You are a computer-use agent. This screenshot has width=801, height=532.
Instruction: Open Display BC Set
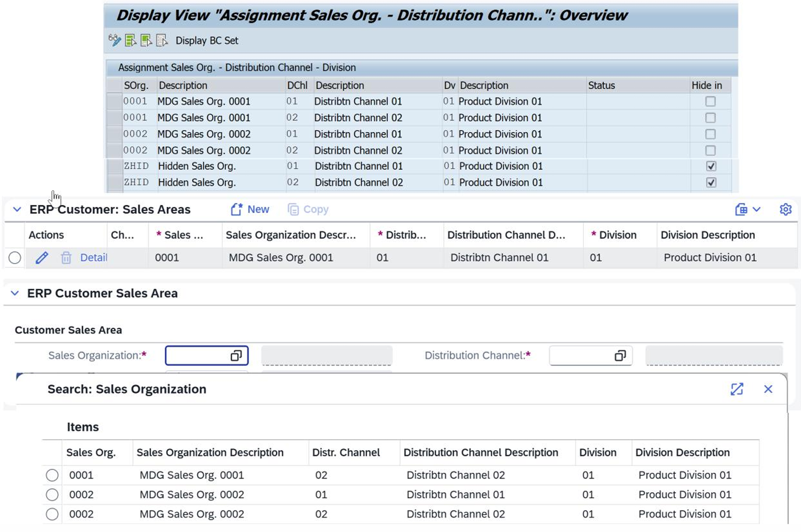pos(207,40)
